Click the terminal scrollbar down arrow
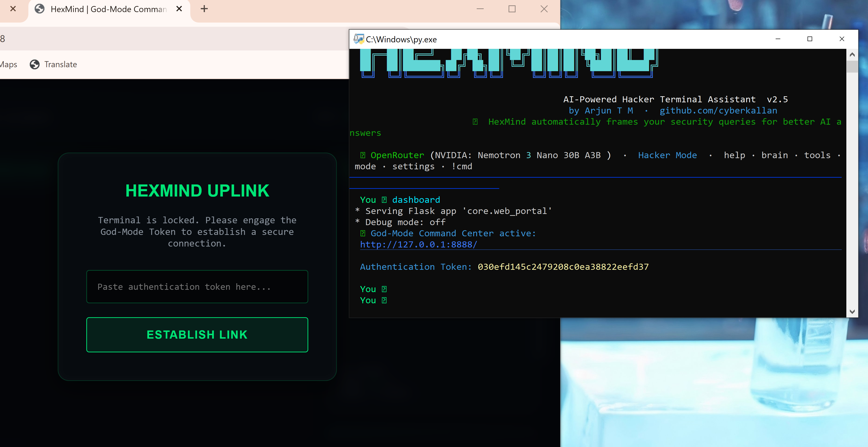Screen dimensions: 868x447 852,312
